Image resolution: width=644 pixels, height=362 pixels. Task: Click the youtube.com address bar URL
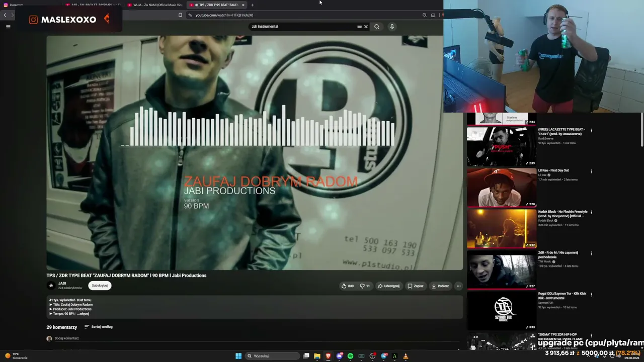pos(224,15)
